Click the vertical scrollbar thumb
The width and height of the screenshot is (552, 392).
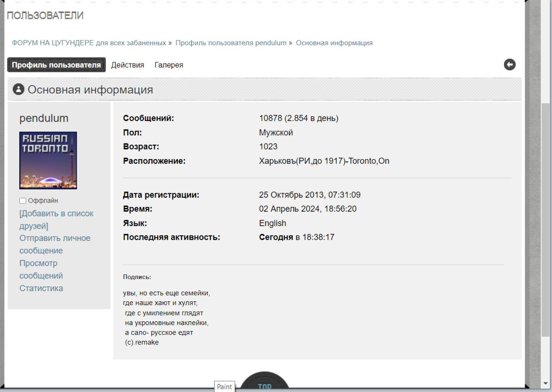tap(545, 220)
